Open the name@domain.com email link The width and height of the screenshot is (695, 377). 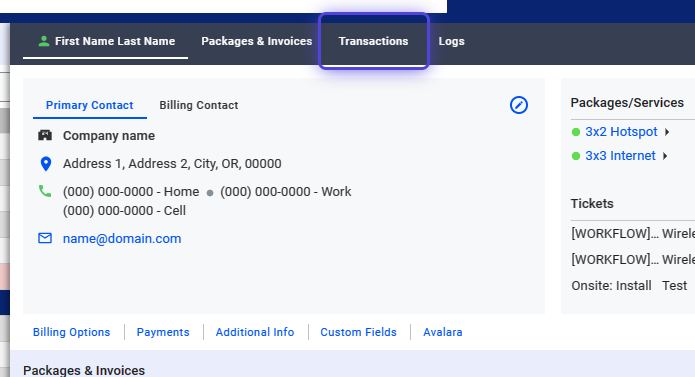coord(122,239)
